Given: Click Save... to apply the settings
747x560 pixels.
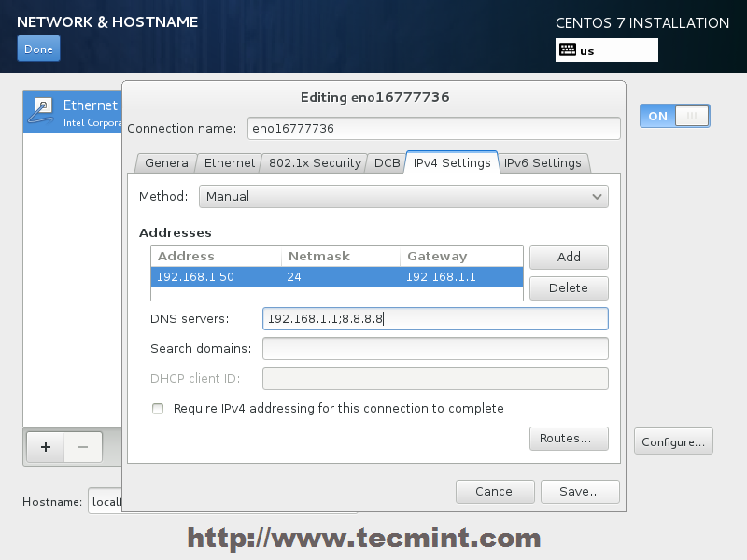Looking at the screenshot, I should point(580,492).
